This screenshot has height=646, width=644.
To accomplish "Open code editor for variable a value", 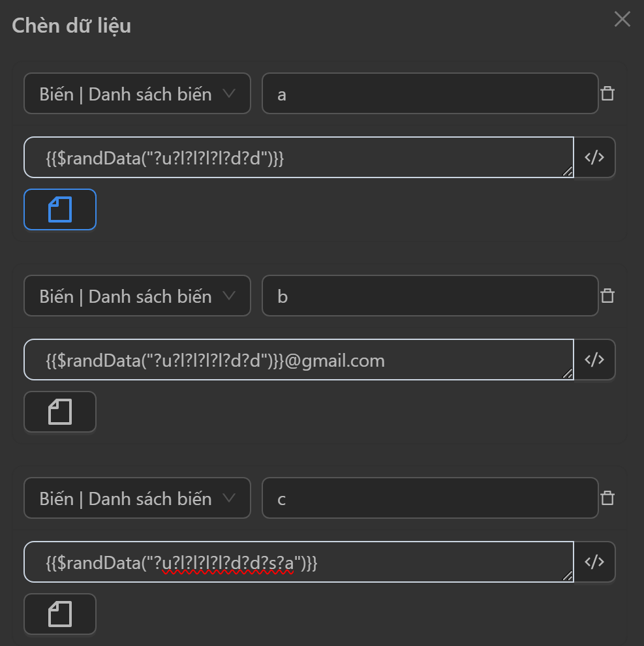I will pos(594,157).
